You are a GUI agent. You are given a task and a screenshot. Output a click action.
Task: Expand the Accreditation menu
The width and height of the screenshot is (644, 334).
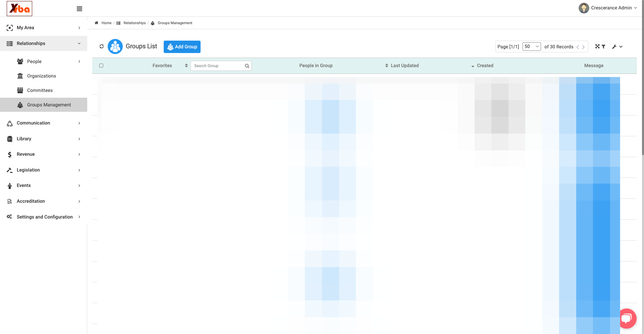(44, 201)
